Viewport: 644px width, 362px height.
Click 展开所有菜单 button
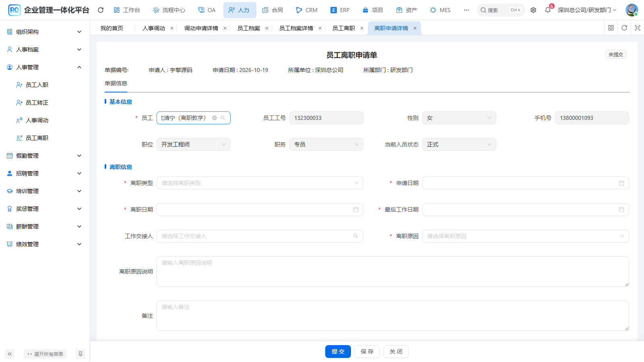[x=45, y=354]
